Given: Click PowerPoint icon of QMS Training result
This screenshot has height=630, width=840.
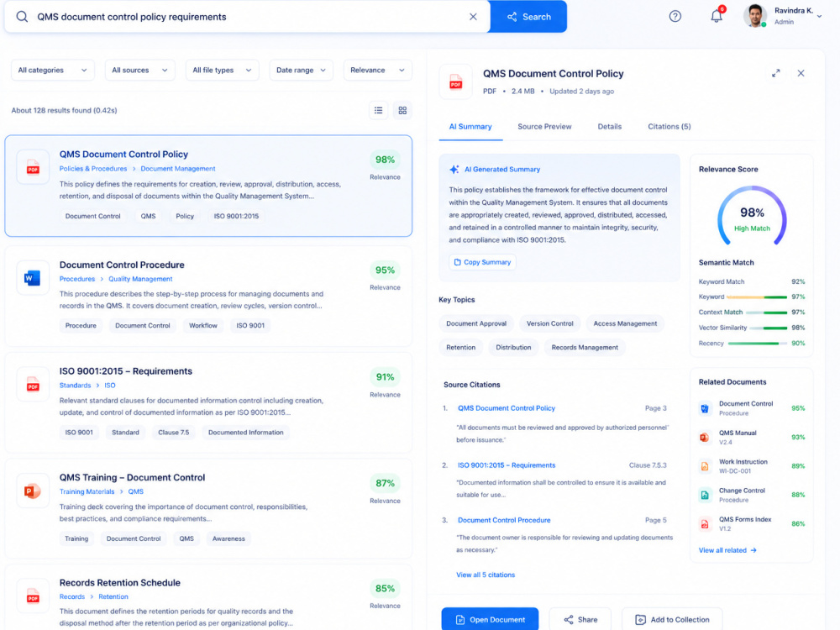Looking at the screenshot, I should (34, 491).
